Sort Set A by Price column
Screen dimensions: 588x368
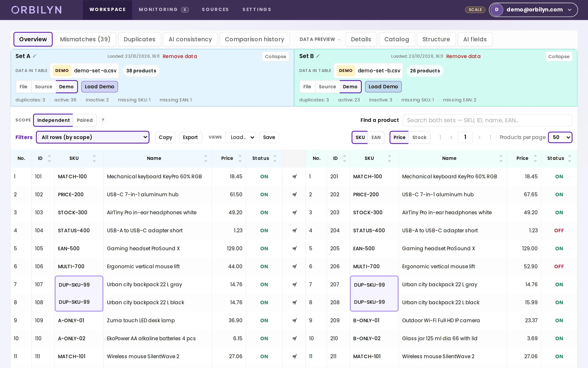tap(240, 158)
